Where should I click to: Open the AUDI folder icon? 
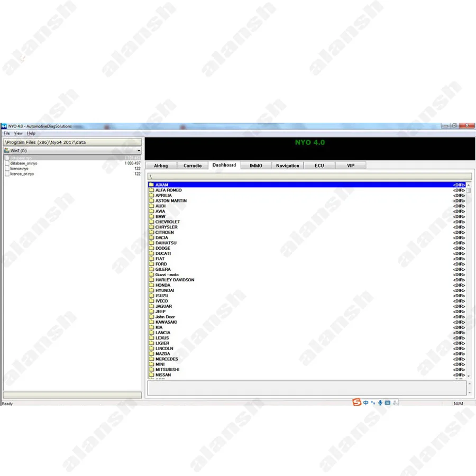tap(151, 206)
